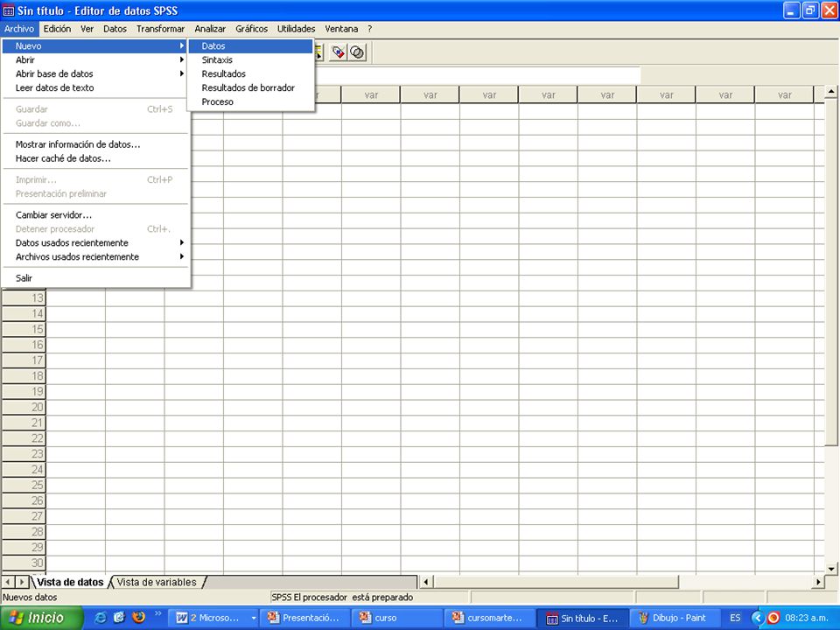Click horizontal scrollbar left arrow
This screenshot has height=630, width=840.
tap(426, 582)
